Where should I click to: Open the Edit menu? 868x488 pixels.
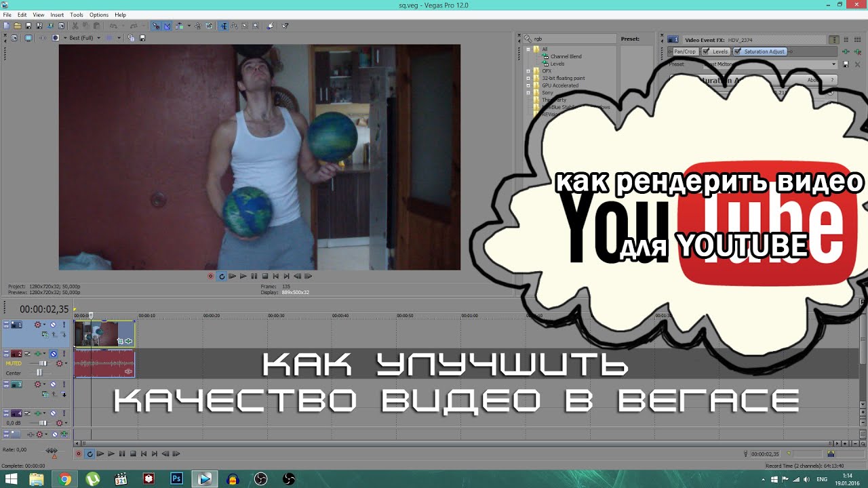(x=22, y=14)
